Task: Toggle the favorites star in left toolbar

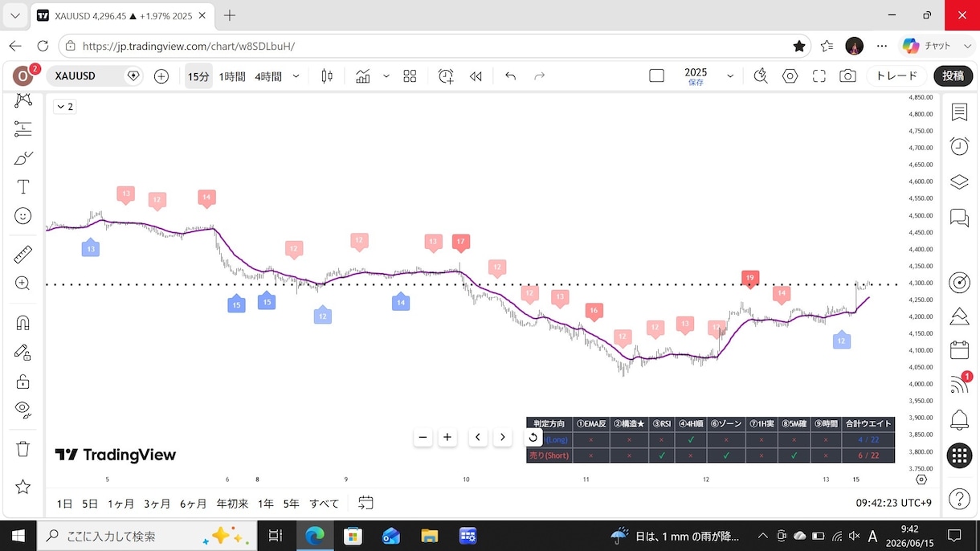Action: coord(23,487)
